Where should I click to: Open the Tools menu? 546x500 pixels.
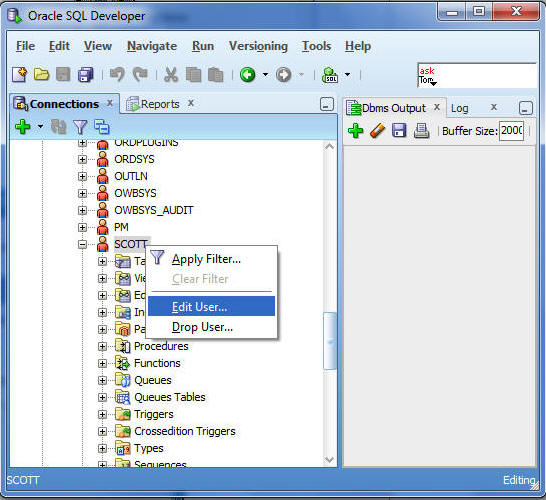click(316, 46)
